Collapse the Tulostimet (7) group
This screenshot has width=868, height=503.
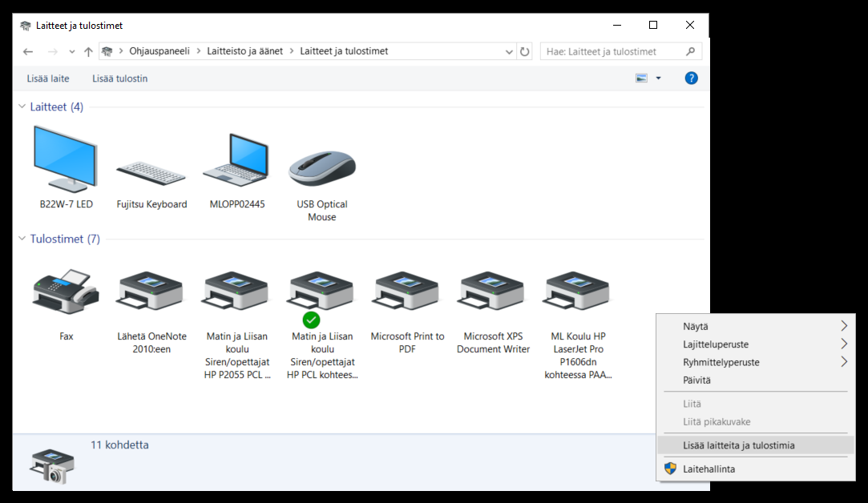pos(22,239)
